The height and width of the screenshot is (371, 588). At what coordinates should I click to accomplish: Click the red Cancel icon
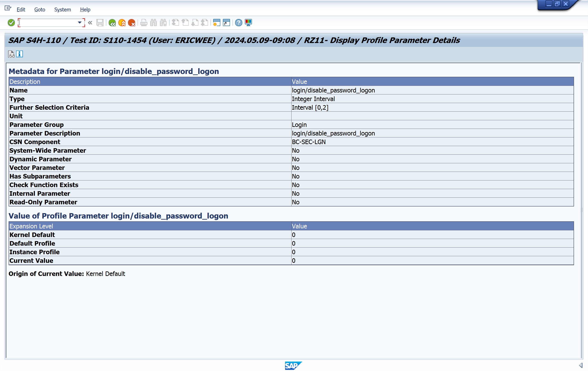click(132, 23)
